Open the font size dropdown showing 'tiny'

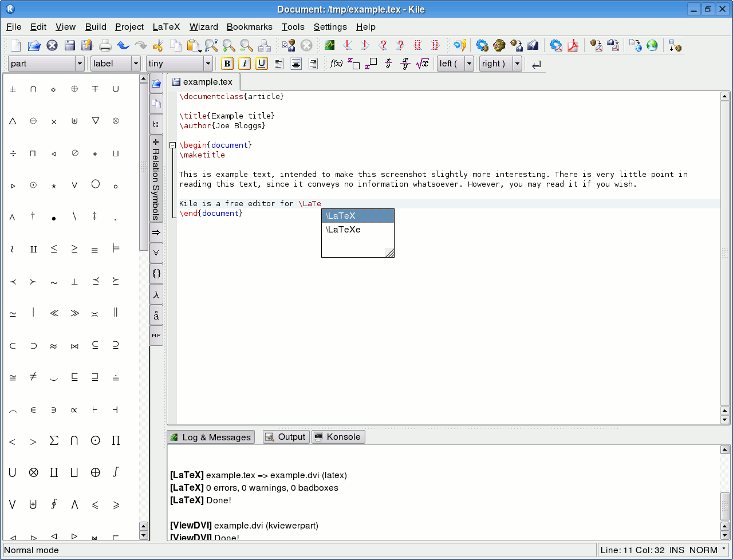coord(179,64)
